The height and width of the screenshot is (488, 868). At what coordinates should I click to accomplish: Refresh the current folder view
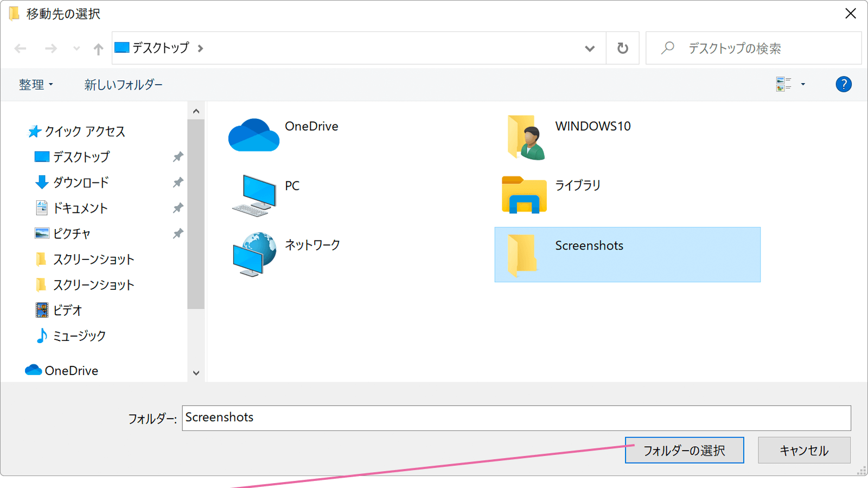click(623, 48)
